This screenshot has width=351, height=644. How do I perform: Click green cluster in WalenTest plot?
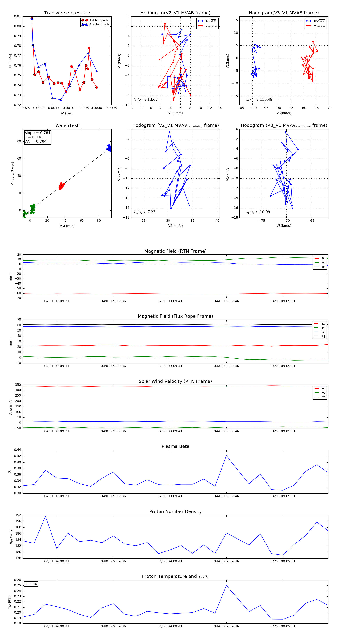[33, 209]
